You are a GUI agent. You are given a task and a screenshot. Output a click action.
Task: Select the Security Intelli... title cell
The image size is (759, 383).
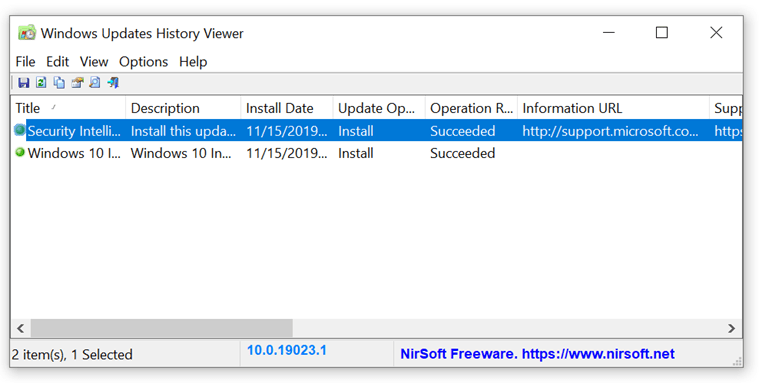tap(74, 131)
